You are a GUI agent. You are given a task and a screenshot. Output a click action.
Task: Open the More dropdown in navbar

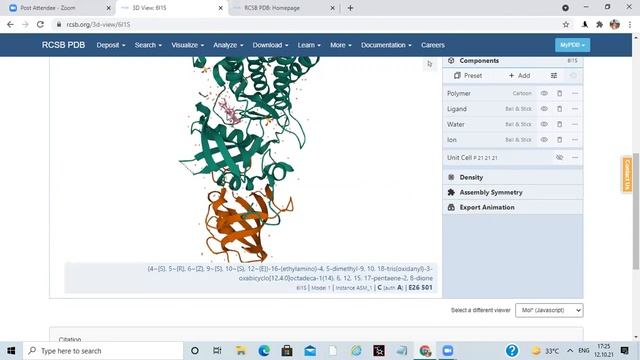(340, 45)
